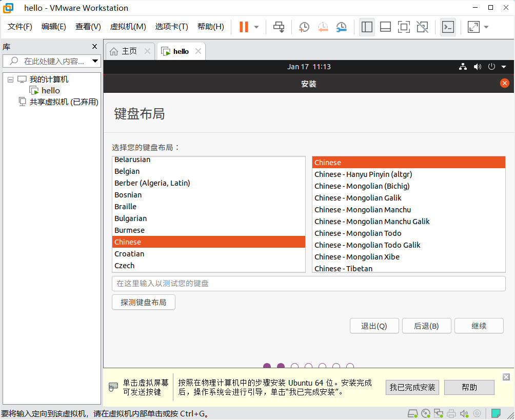Close the library panel

(94, 47)
